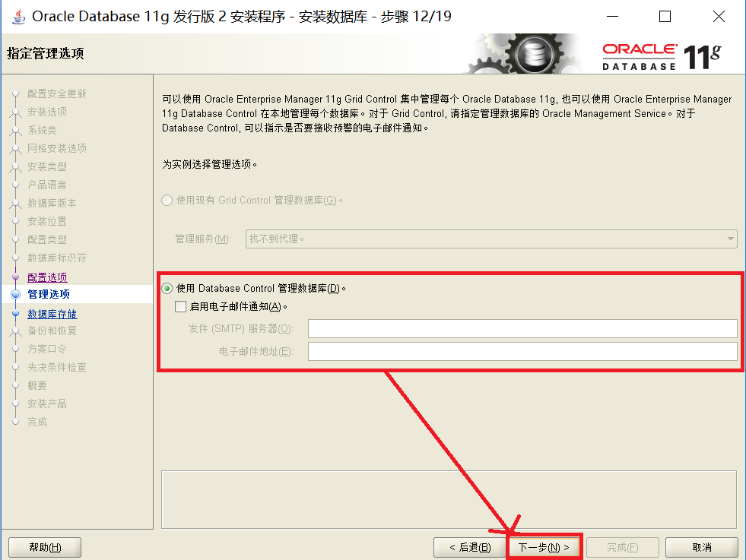Click the 配置安全更新 step in sidebar
This screenshot has height=560, width=746.
click(56, 93)
